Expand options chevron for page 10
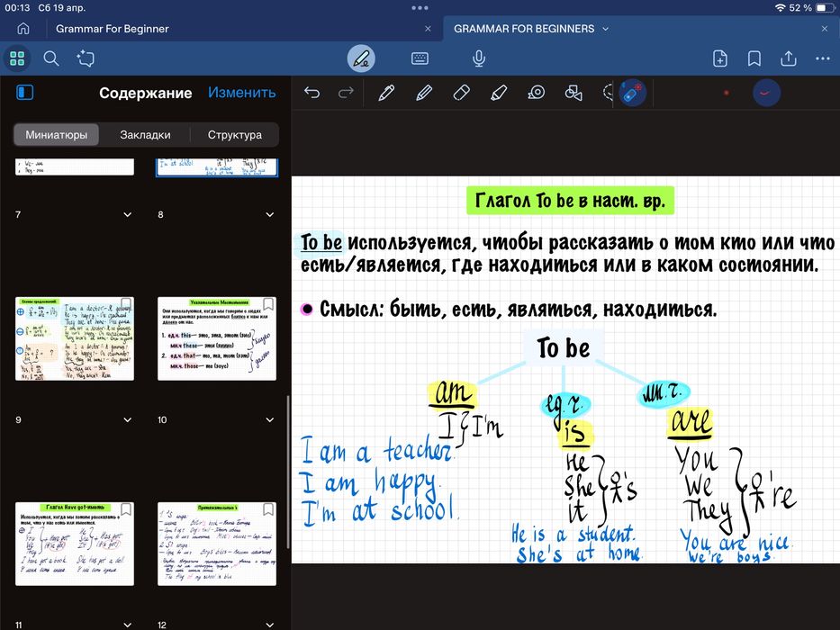 pyautogui.click(x=270, y=420)
